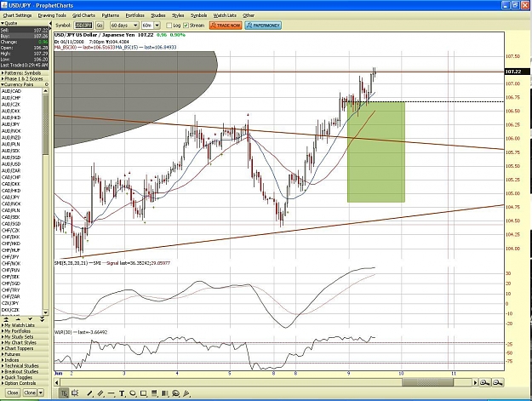Select the pointer selection tool
This screenshot has height=401, width=532.
pos(64,393)
